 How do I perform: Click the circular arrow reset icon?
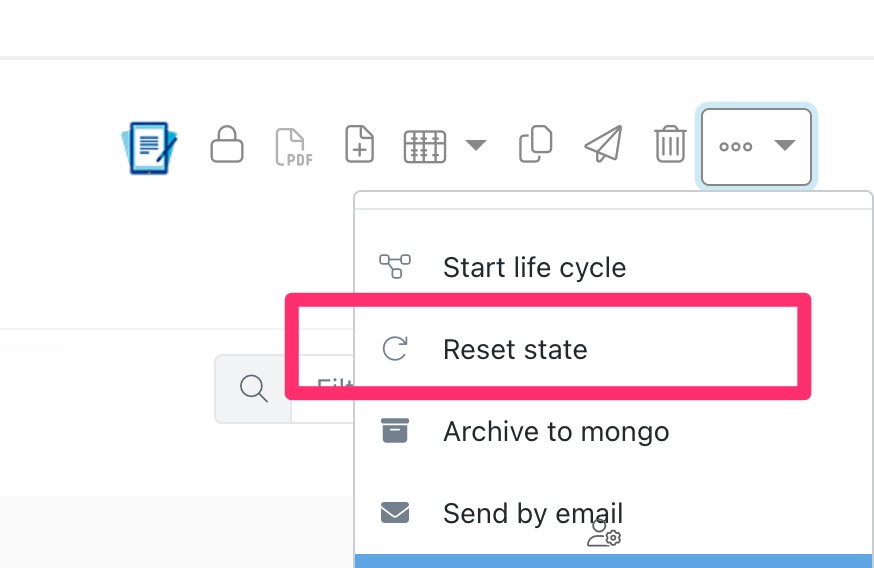395,349
